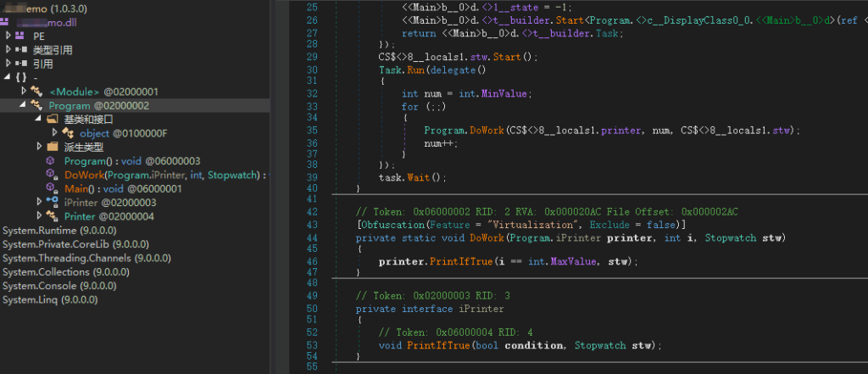
Task: Click the PE node icon
Action: [x=20, y=36]
